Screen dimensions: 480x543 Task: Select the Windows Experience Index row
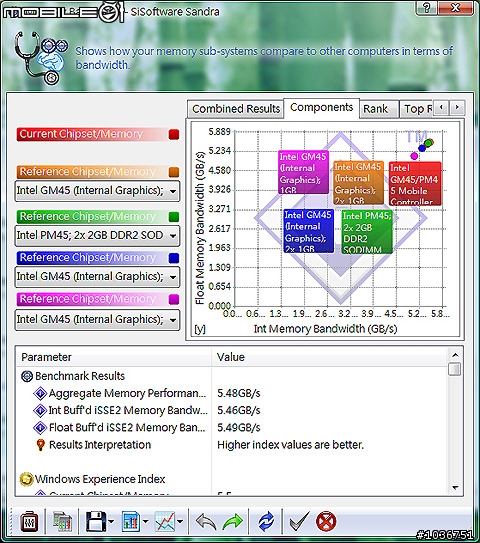231,479
